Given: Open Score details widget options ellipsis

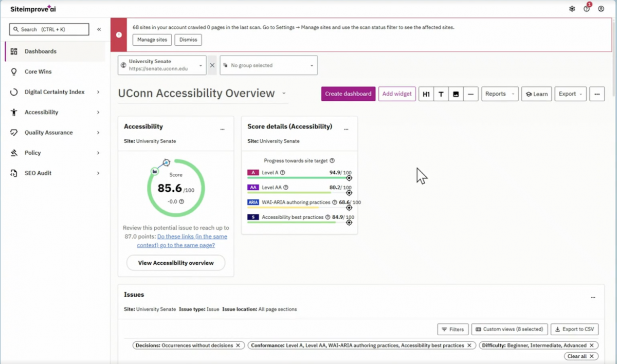Looking at the screenshot, I should [346, 130].
